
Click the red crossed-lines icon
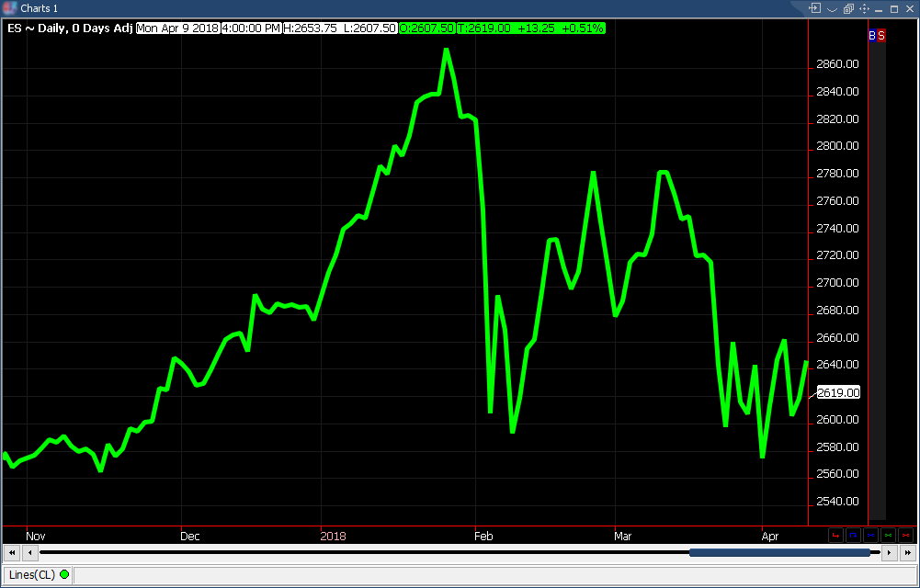[x=906, y=536]
